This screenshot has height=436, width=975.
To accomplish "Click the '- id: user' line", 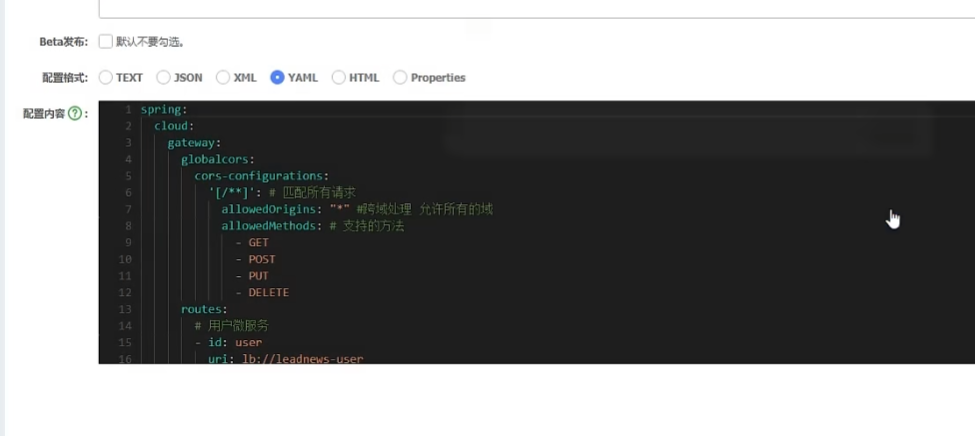I will [228, 342].
